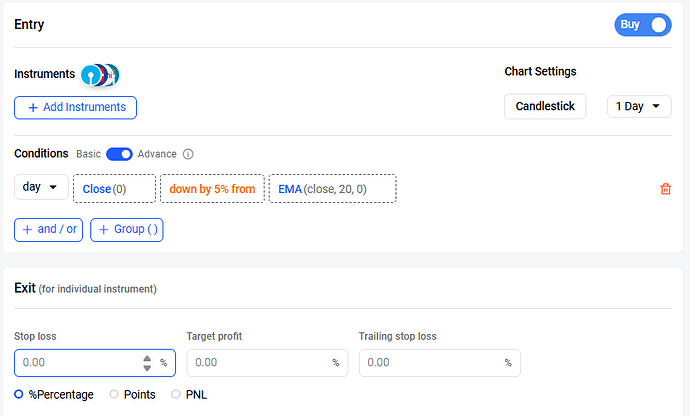Add an and / or condition
690x416 pixels.
coord(48,230)
